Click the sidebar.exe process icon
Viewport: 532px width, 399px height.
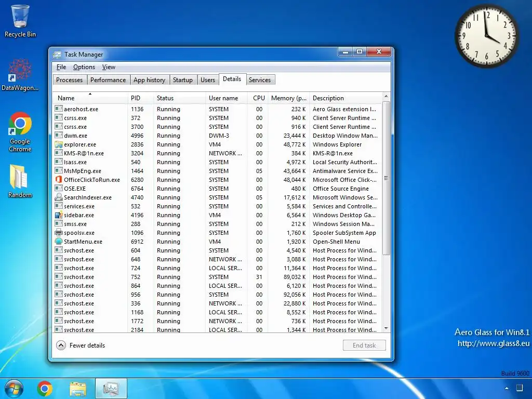[59, 215]
